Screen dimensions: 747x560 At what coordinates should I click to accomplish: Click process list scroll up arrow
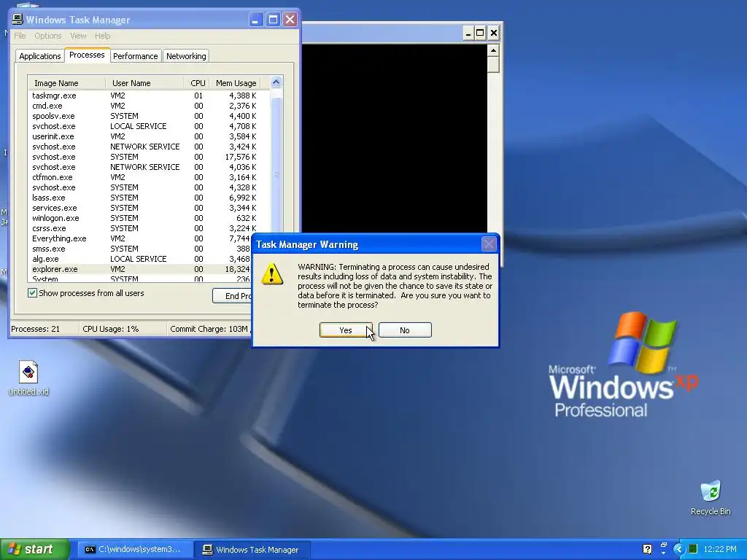coord(276,82)
